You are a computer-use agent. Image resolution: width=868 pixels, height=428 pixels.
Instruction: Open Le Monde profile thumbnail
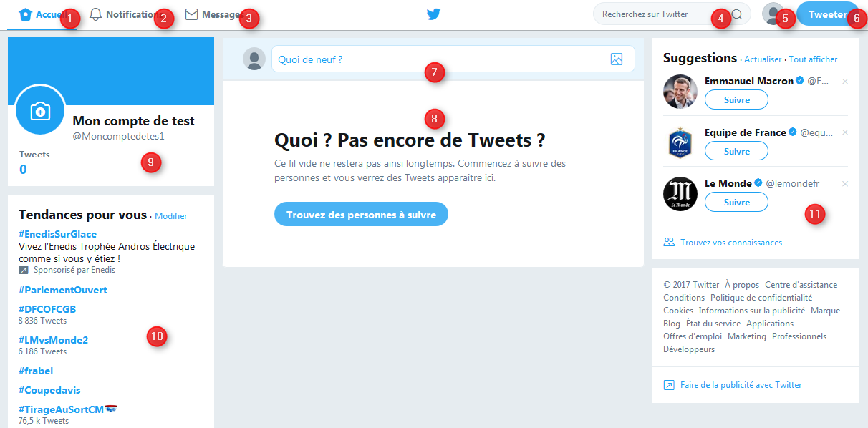[x=680, y=194]
